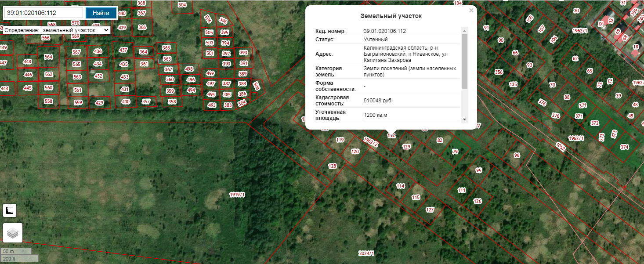This screenshot has height=264, width=644.
Task: Choose parcel 357 on the map
Action: click(146, 101)
